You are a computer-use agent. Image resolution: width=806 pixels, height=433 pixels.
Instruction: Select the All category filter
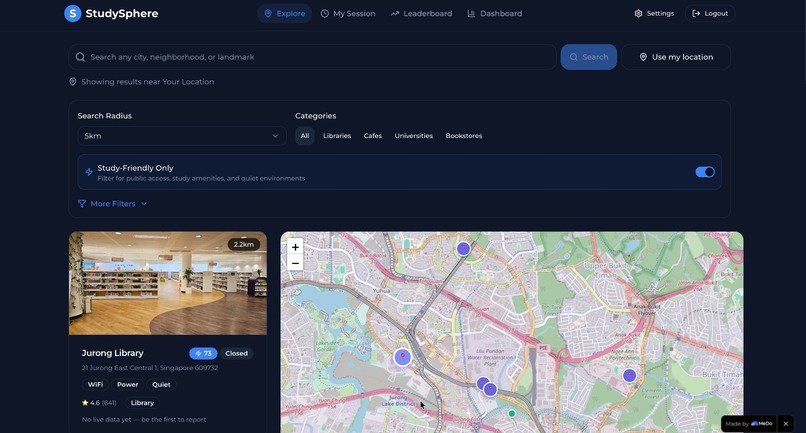[x=305, y=136]
